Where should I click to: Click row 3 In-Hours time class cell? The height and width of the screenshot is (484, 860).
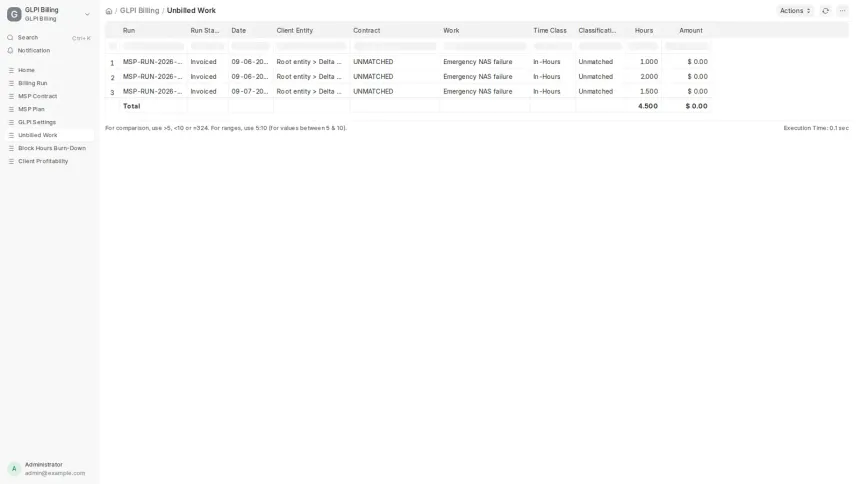coord(552,92)
